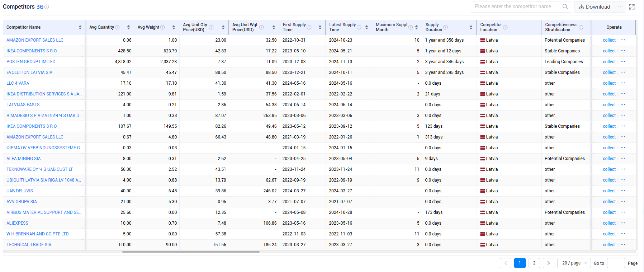This screenshot has height=272, width=644.
Task: Open UBIQUITI LATVIA SIA RIGA competitor link
Action: 44,180
